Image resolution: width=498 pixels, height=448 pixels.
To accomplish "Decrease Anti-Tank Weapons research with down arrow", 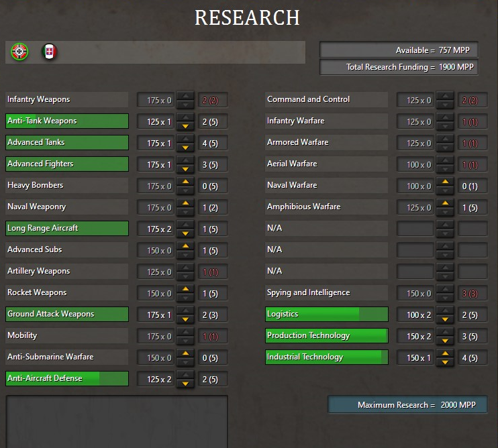I will (185, 126).
